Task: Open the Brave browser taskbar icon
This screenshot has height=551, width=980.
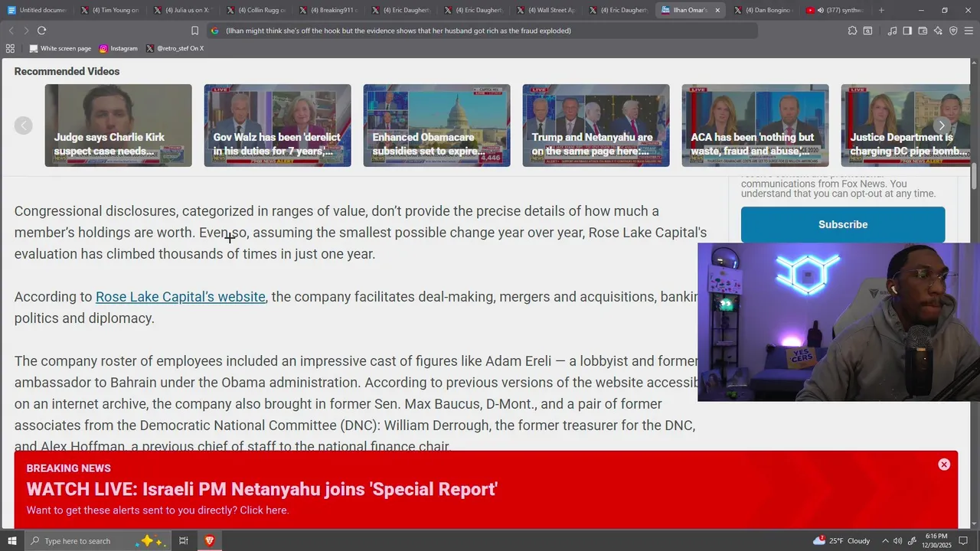Action: [x=209, y=541]
